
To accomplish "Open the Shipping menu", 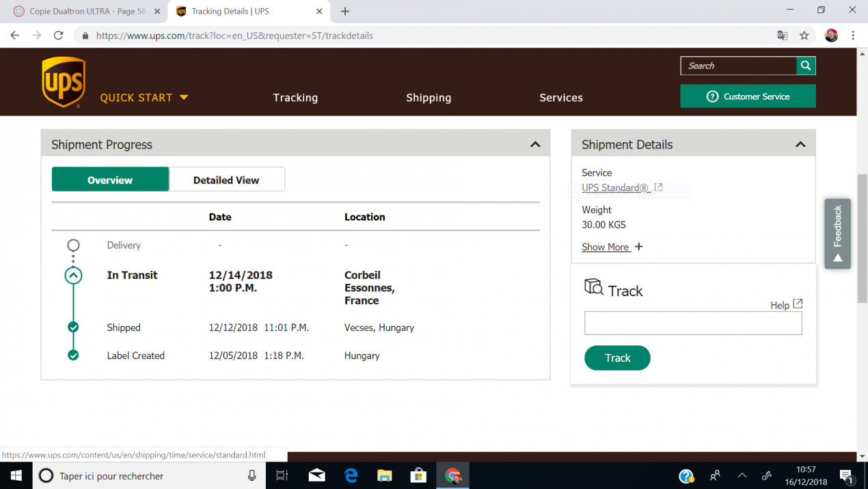I will (x=429, y=98).
